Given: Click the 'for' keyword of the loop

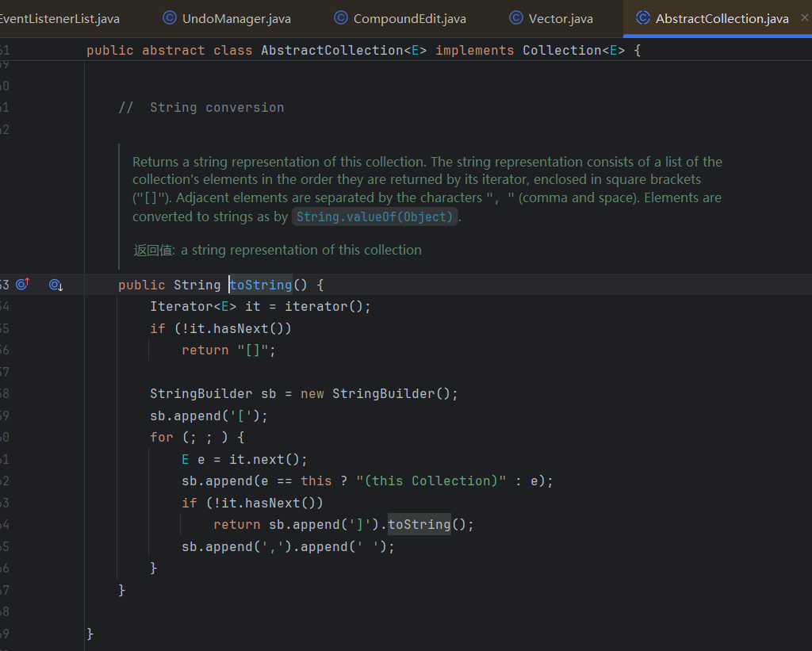Looking at the screenshot, I should 161,437.
